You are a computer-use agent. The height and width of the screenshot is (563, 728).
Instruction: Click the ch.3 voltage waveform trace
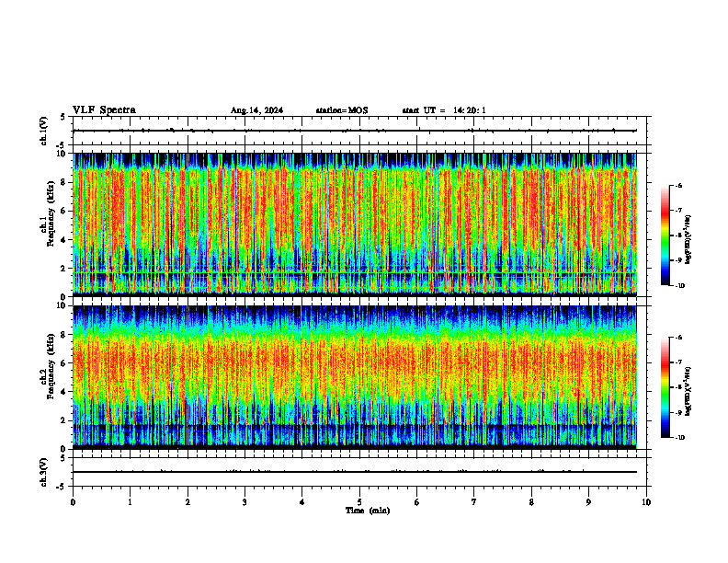355,472
